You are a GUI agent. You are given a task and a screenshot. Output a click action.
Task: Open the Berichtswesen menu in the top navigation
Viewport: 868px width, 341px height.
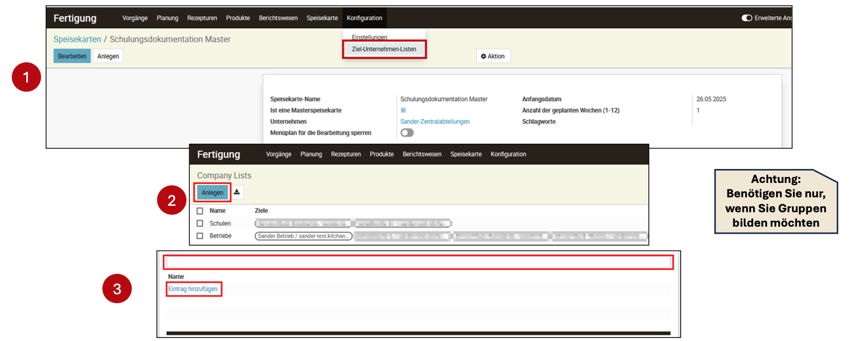click(x=278, y=18)
